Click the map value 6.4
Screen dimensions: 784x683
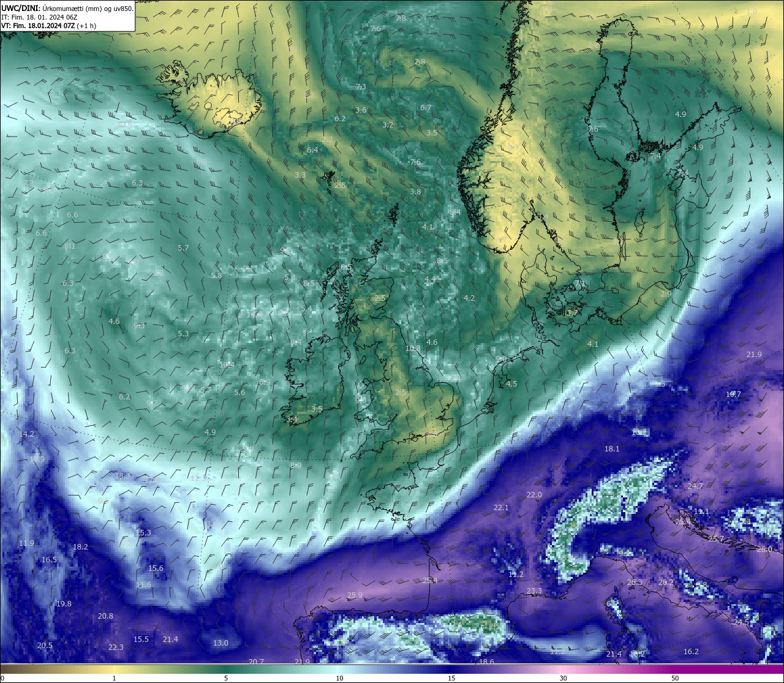pos(312,149)
